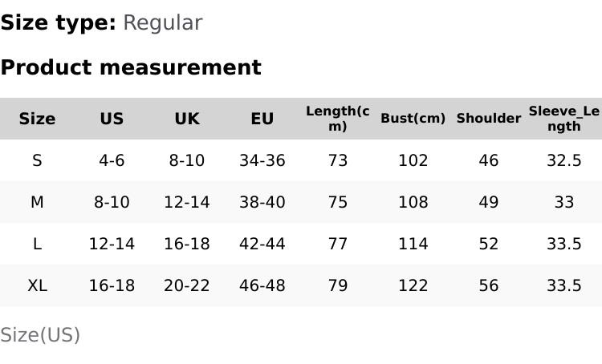Image resolution: width=602 pixels, height=364 pixels.
Task: Click the Bust(cm) column header
Action: 413,119
